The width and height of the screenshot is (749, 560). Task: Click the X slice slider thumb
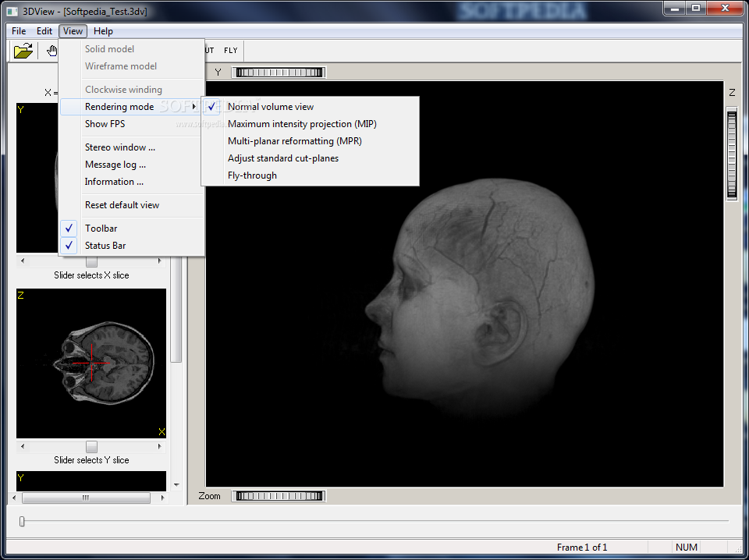click(91, 261)
